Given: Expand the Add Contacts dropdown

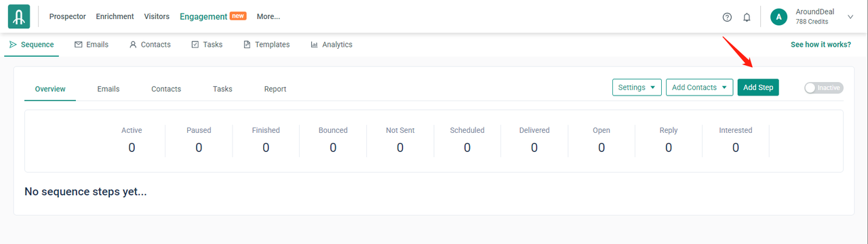Looking at the screenshot, I should point(699,87).
